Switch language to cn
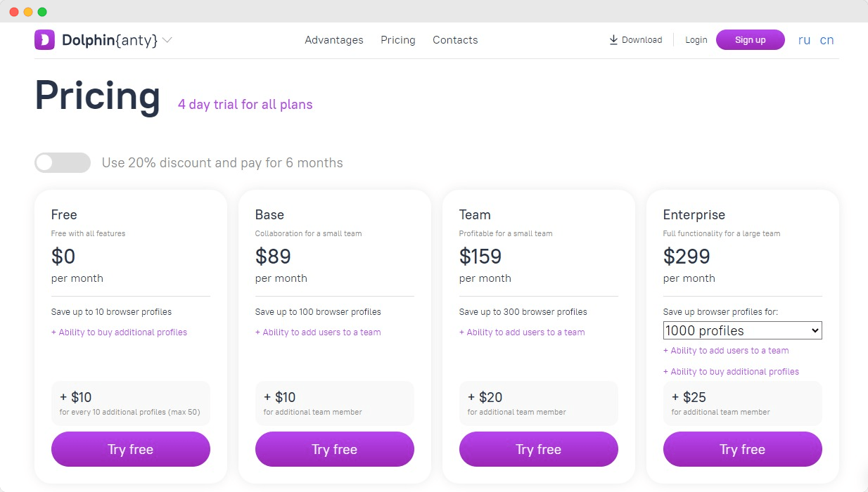Image resolution: width=868 pixels, height=492 pixels. [826, 40]
